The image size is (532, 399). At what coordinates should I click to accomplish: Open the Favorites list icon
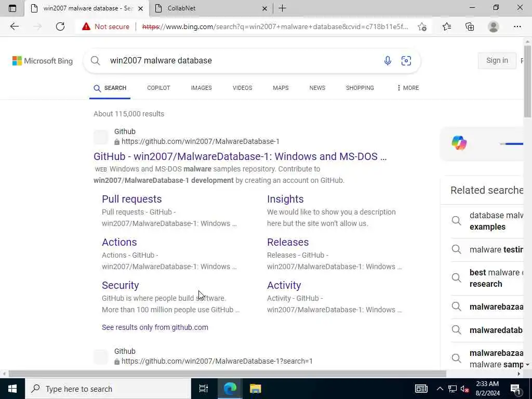pos(447,26)
